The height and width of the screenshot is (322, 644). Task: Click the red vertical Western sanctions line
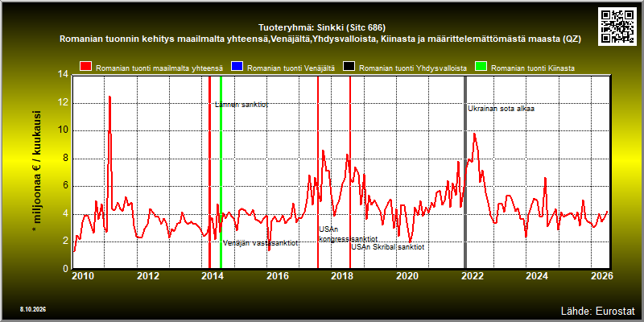(209, 172)
